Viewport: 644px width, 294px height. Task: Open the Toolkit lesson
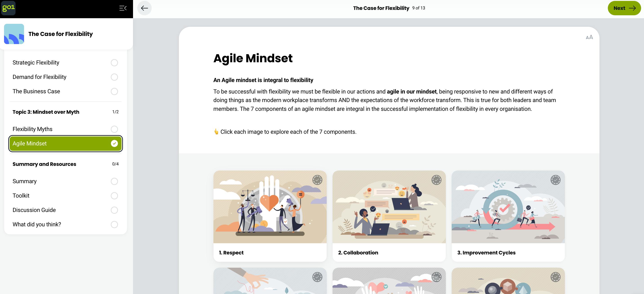65,196
